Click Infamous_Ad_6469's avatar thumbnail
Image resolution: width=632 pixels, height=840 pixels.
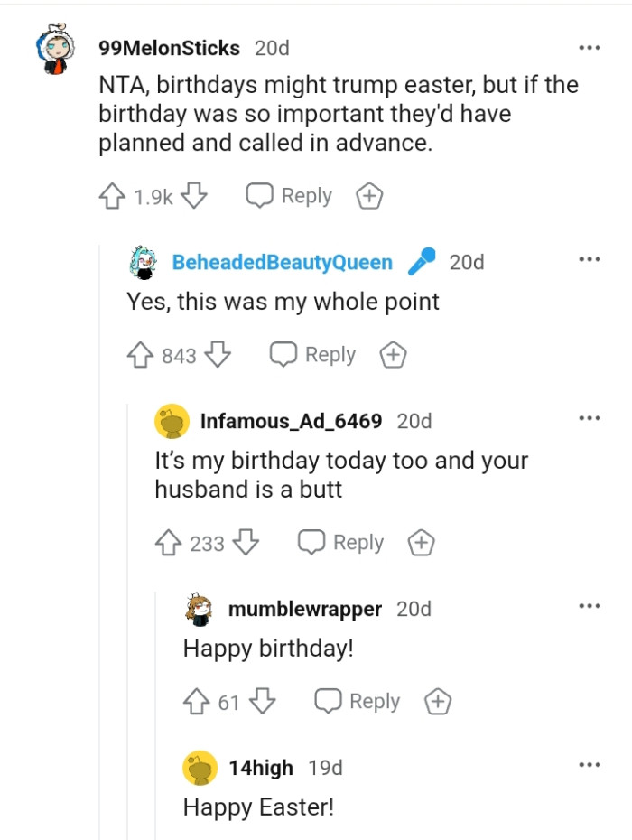pyautogui.click(x=171, y=418)
